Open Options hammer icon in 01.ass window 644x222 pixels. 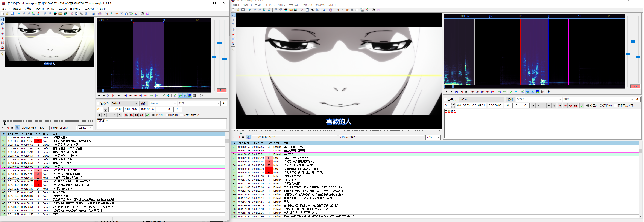pos(374,10)
